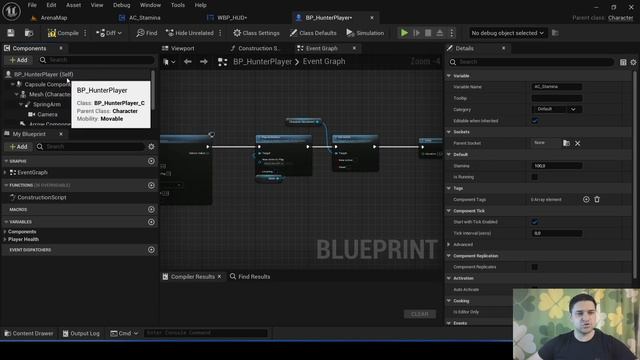Open the Debug menu
The height and width of the screenshot is (360, 640).
coord(121,5)
